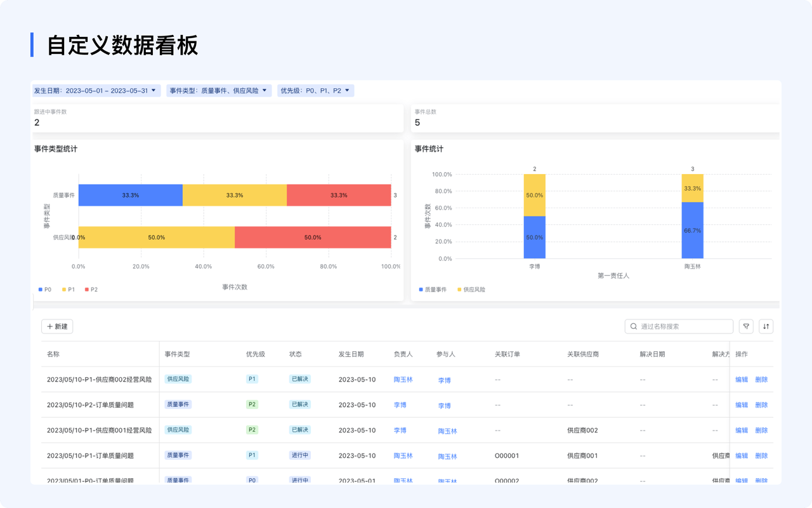This screenshot has height=508, width=812.
Task: Click the 事件类型 column header
Action: [x=177, y=354]
